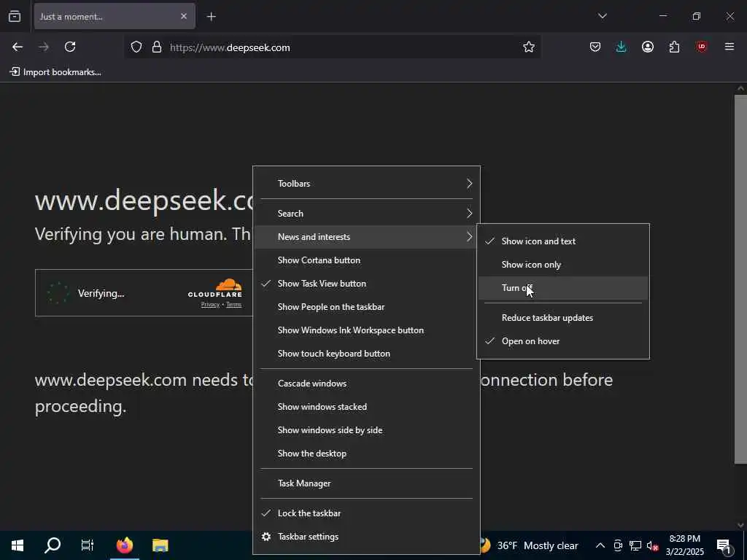Enable Show touch keyboard button
Image resolution: width=747 pixels, height=560 pixels.
pos(366,354)
